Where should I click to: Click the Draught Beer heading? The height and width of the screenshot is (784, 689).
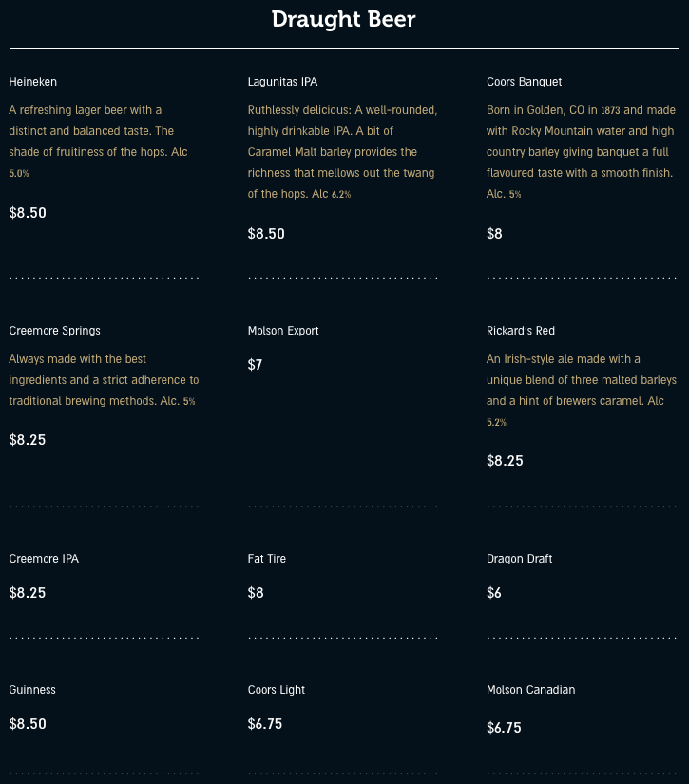pyautogui.click(x=344, y=19)
